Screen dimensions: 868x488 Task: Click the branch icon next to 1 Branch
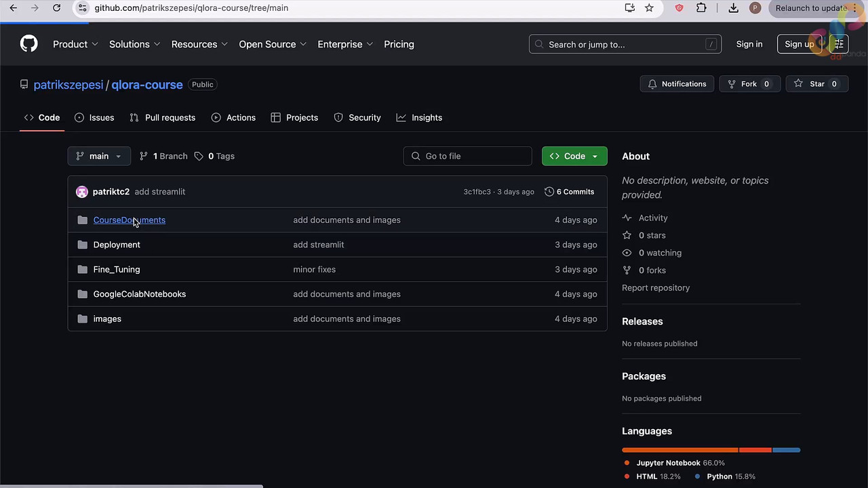(x=144, y=156)
